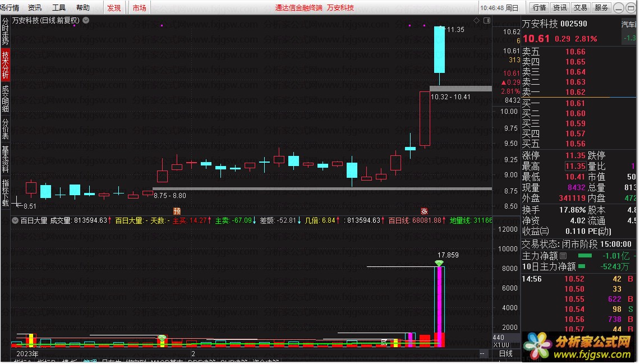Image resolution: width=640 pixels, height=364 pixels.
Task: Click the 卖一 10.62 ask row
Action: point(578,92)
